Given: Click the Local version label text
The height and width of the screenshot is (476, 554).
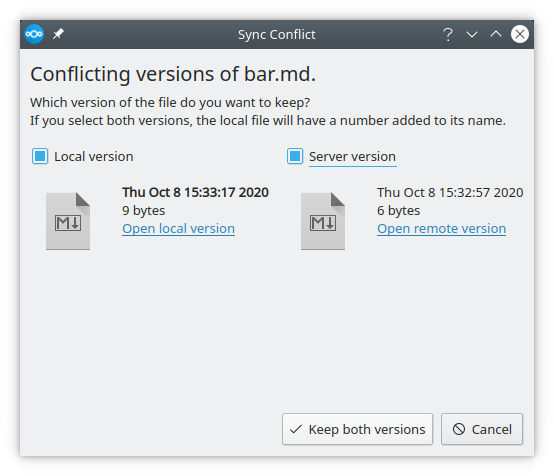Looking at the screenshot, I should (94, 157).
